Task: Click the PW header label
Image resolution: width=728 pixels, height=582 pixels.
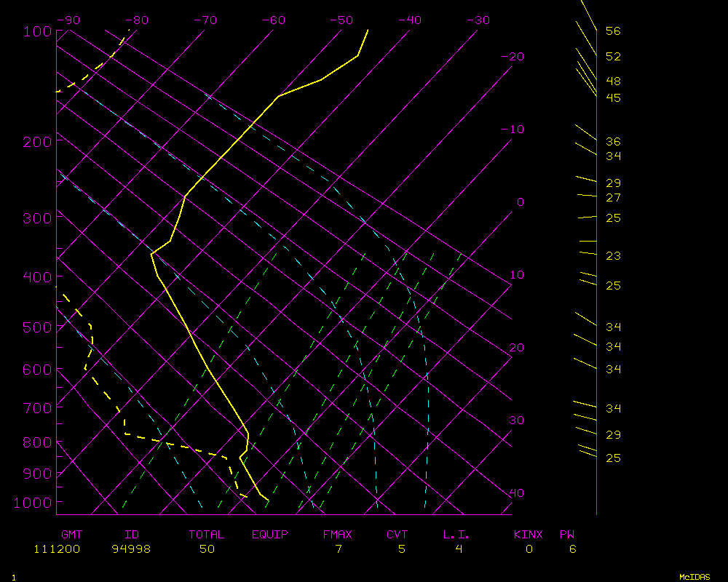Action: point(567,535)
